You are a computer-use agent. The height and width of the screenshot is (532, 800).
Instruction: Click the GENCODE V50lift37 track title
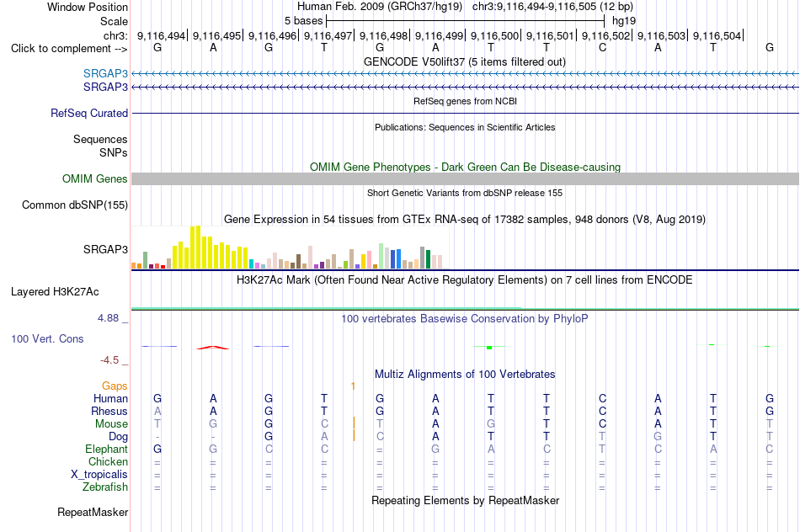pyautogui.click(x=465, y=61)
